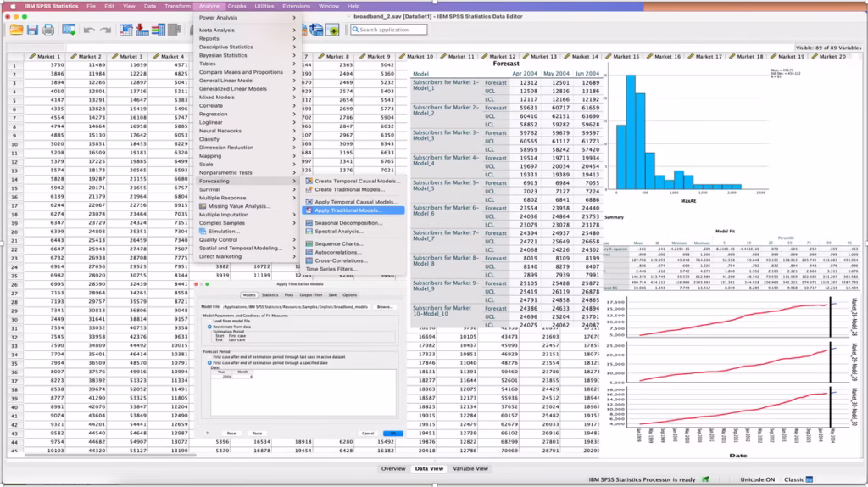Open the Apple menu
Screen dimensions: 868x487
(x=12, y=6)
